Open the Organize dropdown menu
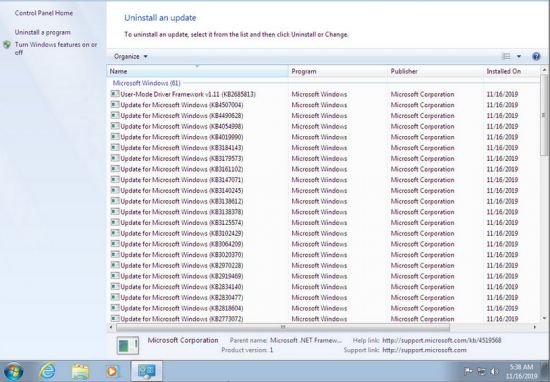The height and width of the screenshot is (382, 550). [131, 56]
